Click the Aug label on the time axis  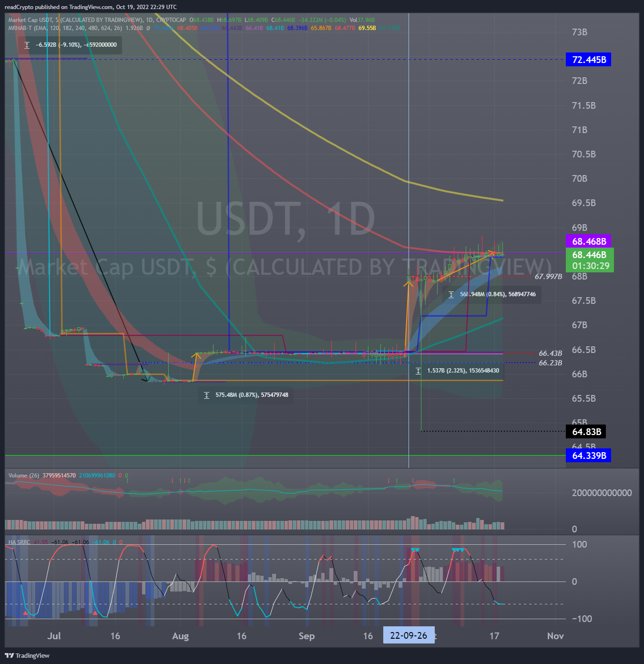coord(180,636)
